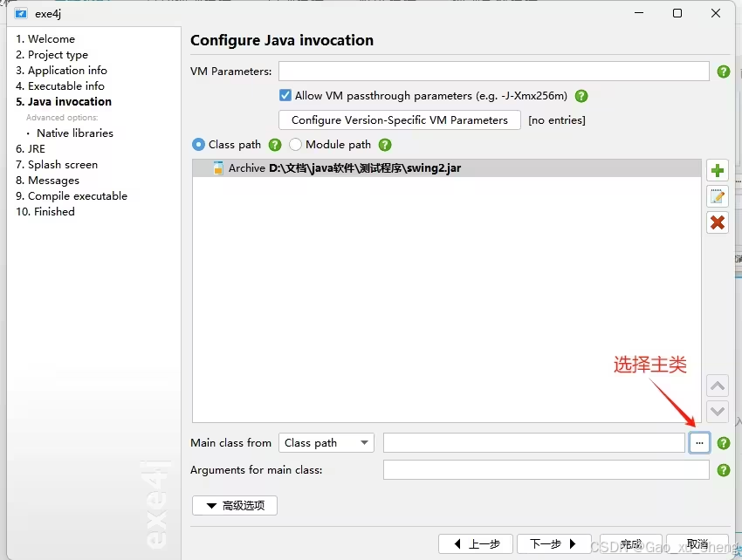This screenshot has height=560, width=742.
Task: Click the red X remove entry icon
Action: (718, 222)
